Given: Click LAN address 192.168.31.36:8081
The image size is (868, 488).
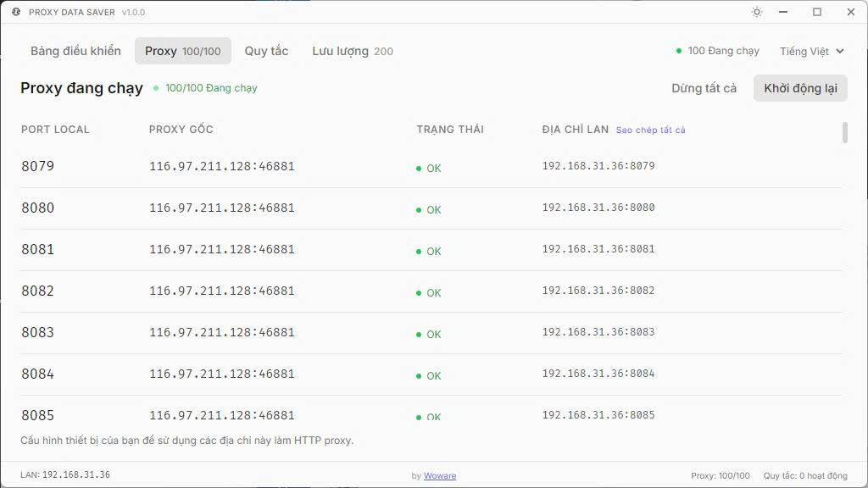Looking at the screenshot, I should (598, 248).
